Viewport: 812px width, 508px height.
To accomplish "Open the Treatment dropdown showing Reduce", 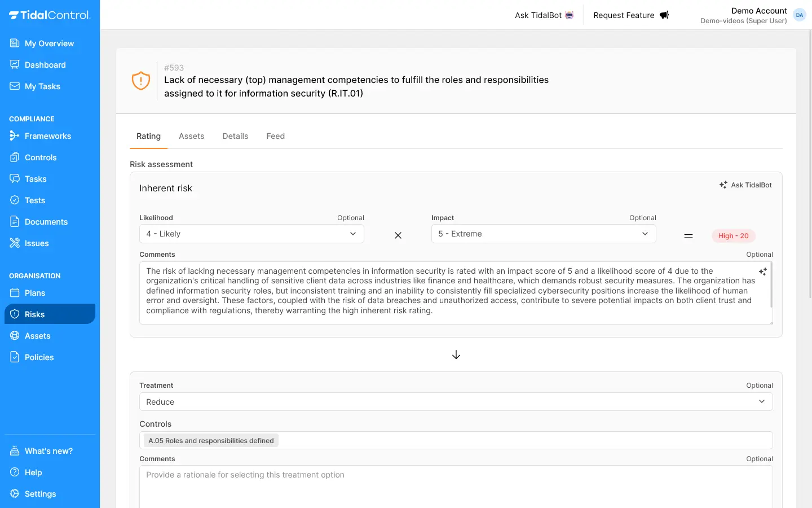I will coord(456,402).
